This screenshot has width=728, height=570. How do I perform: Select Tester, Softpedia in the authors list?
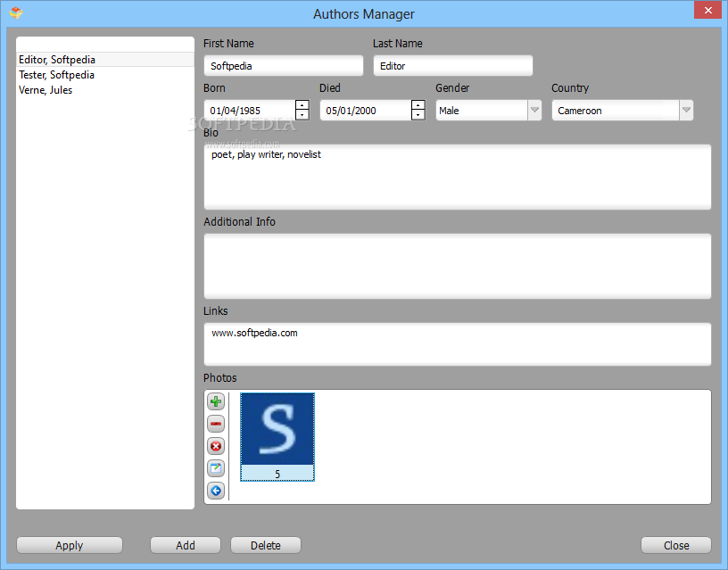[105, 75]
